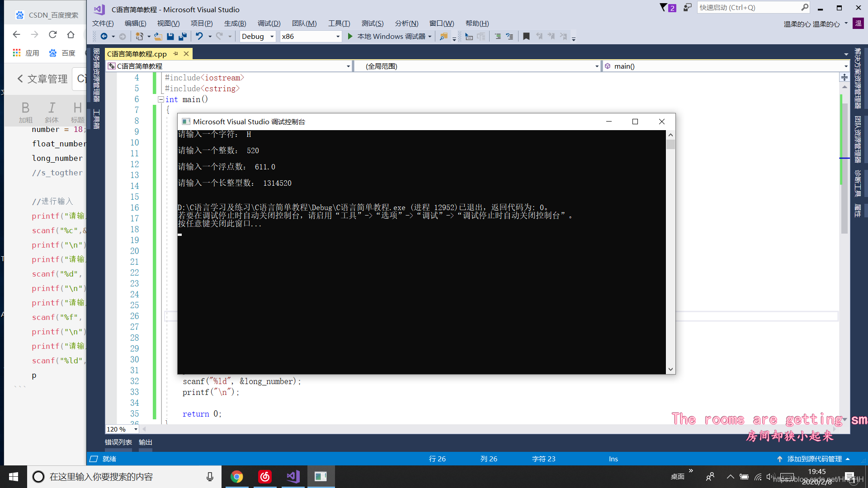Image resolution: width=868 pixels, height=488 pixels.
Task: Expand the undo history dropdown arrow
Action: 210,36
